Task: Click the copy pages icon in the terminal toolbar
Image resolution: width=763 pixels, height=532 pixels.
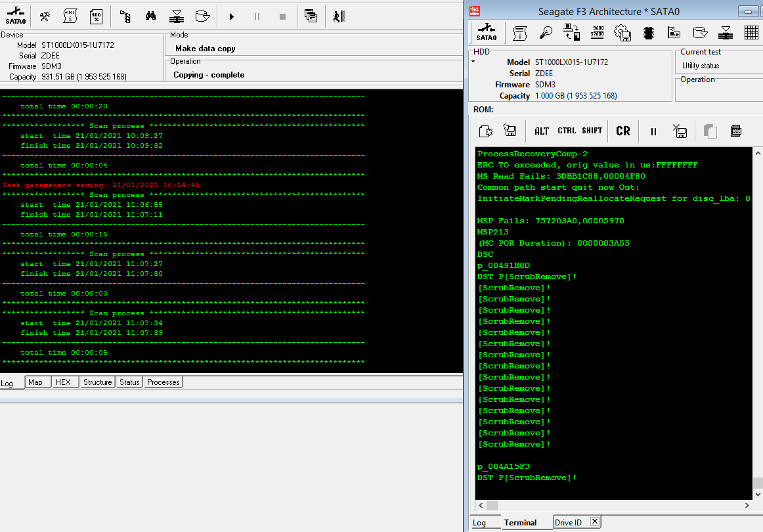Action: pyautogui.click(x=710, y=131)
